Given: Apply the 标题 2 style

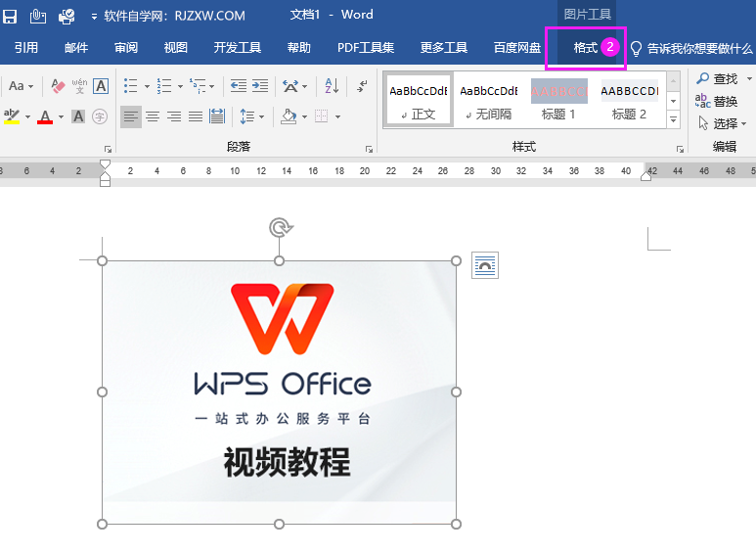Looking at the screenshot, I should click(630, 101).
